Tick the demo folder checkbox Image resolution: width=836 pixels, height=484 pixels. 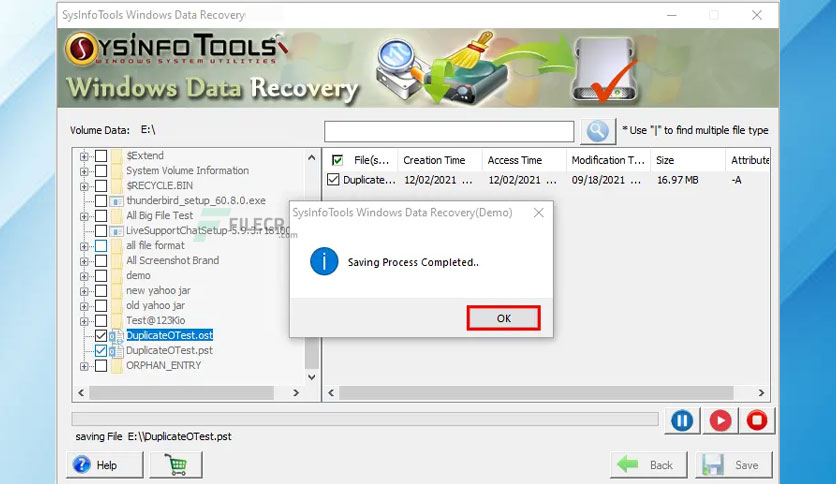(x=101, y=276)
